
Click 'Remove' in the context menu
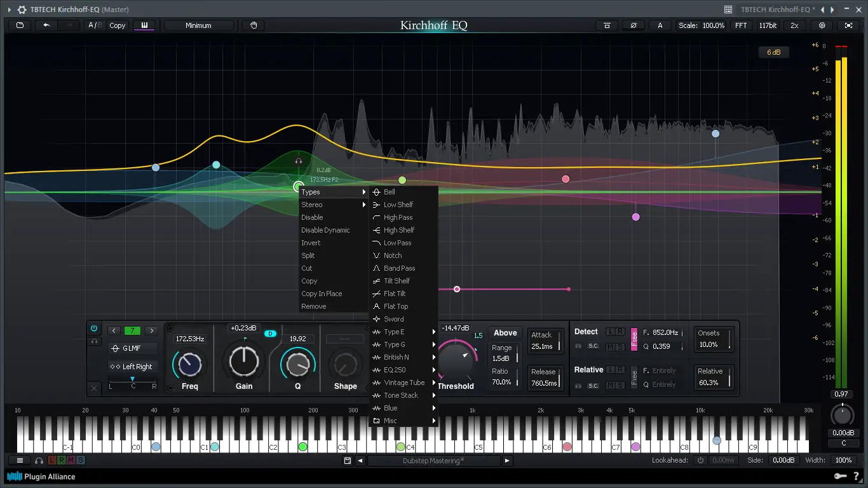click(x=334, y=306)
